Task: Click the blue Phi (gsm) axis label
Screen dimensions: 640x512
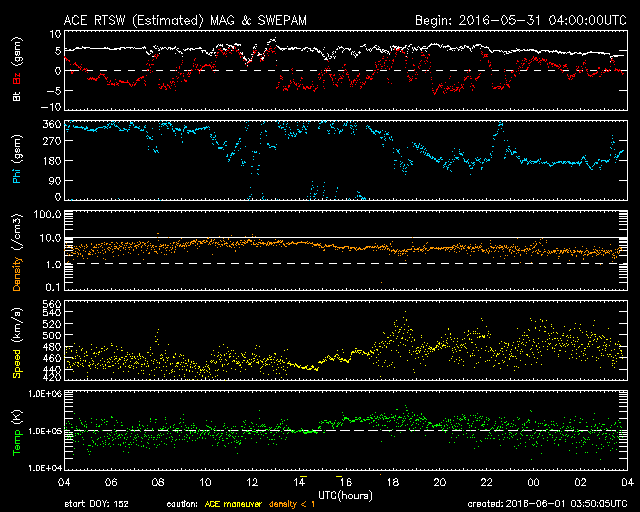Action: tap(16, 162)
